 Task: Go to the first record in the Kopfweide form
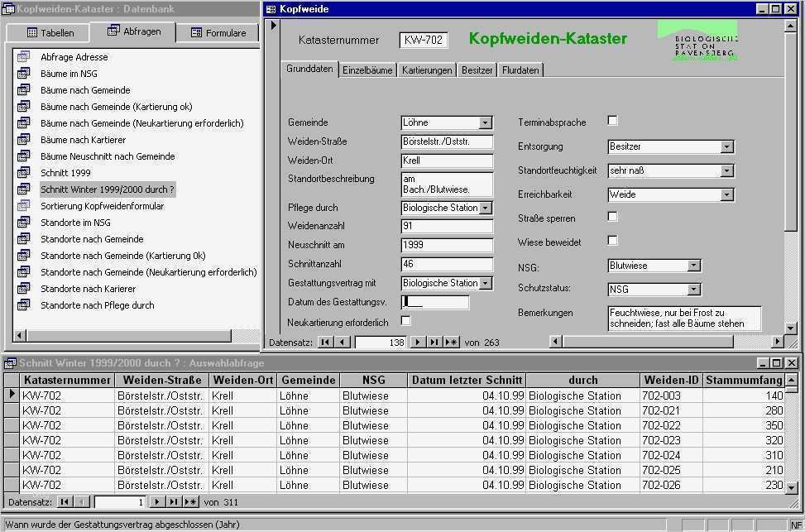[x=325, y=342]
